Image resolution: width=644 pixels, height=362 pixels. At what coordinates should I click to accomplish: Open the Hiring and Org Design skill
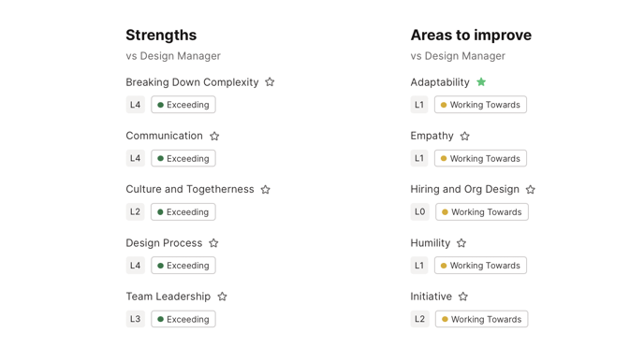click(x=464, y=189)
